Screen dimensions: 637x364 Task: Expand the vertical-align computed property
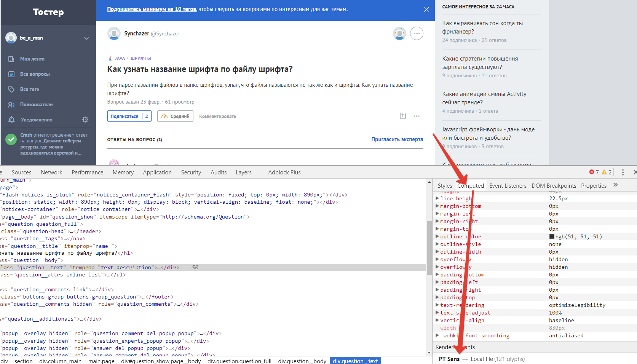(x=437, y=320)
